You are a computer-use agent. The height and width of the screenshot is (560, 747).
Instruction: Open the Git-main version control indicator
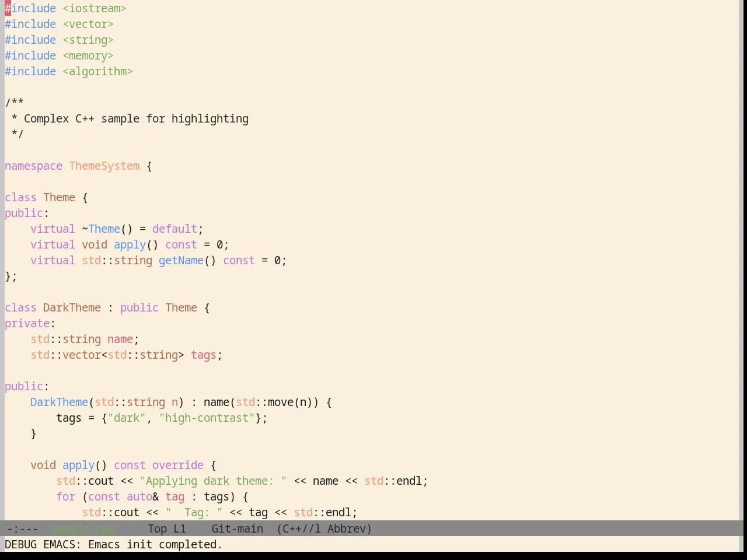point(237,528)
